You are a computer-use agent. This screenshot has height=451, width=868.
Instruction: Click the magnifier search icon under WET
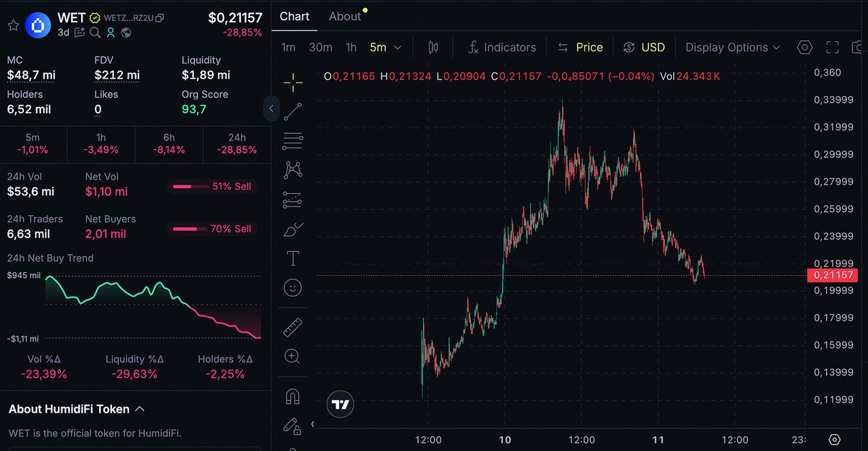[95, 33]
